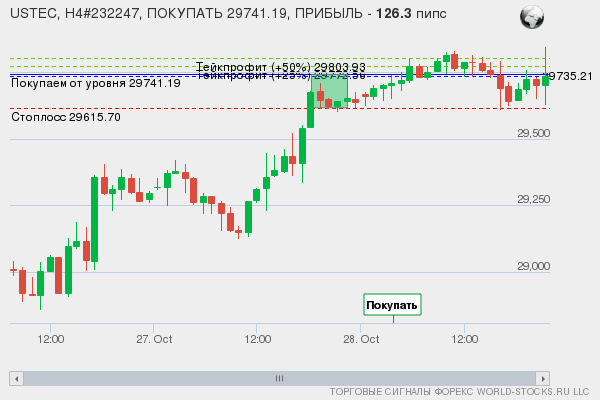600x400 pixels.
Task: Click the 'Стоплосс 29615.70' label
Action: [66, 117]
